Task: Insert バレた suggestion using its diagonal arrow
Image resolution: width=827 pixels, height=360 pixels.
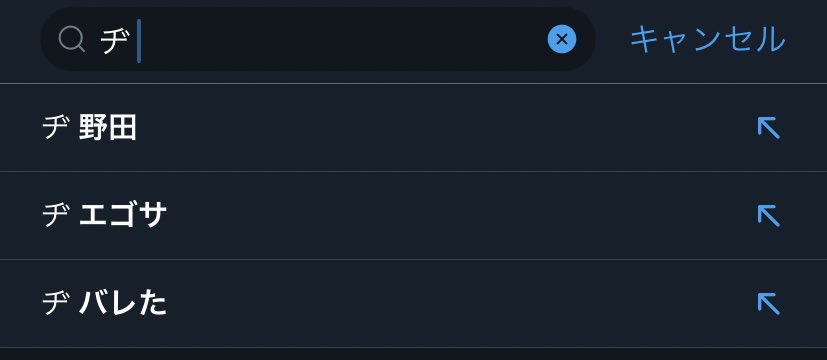Action: pyautogui.click(x=768, y=304)
